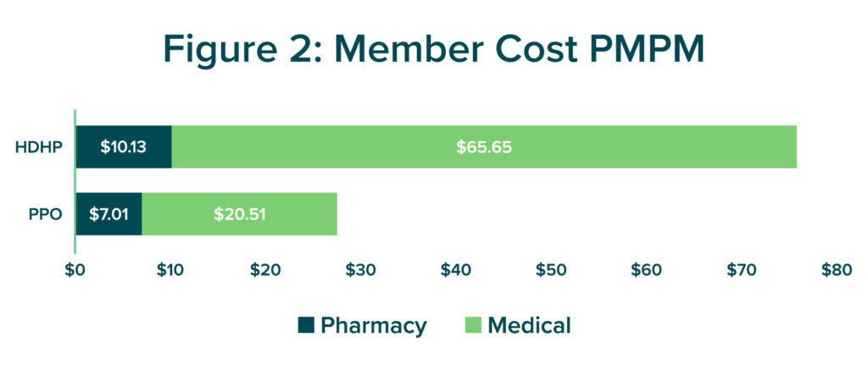This screenshot has width=868, height=365.
Task: Click the $30 axis tick label
Action: coord(360,270)
